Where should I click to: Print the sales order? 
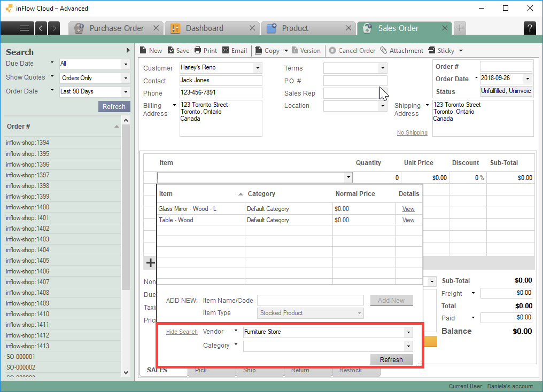point(205,50)
